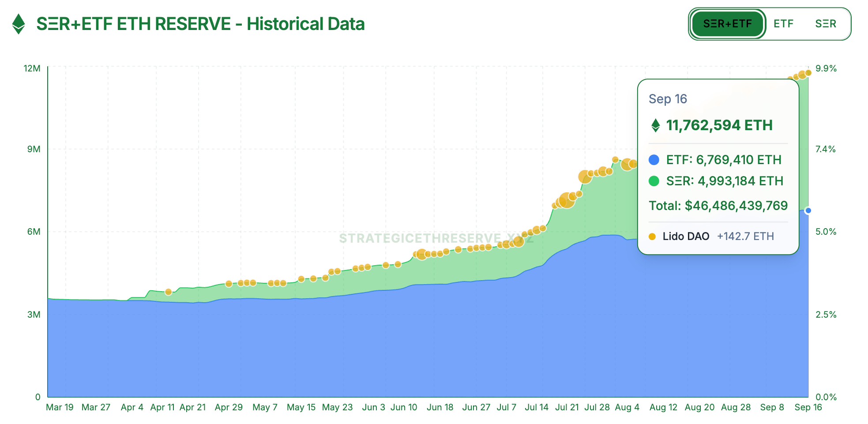Click the Lido DAO entry in the tooltip
Screen dimensions: 868x424
point(686,236)
